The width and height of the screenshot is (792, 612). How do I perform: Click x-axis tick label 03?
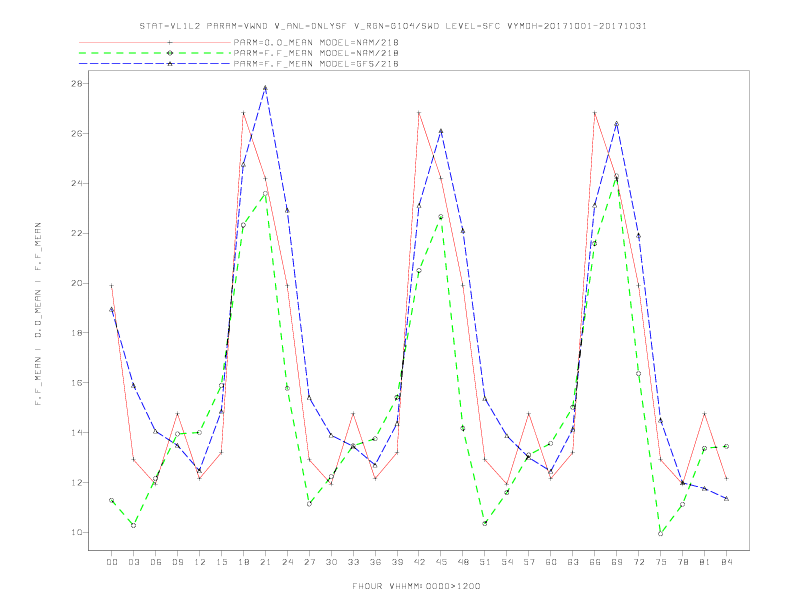click(x=133, y=562)
